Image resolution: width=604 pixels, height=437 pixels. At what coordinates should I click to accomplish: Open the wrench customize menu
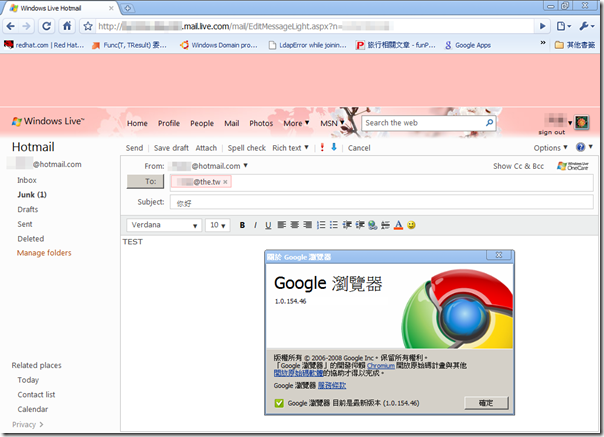click(x=586, y=26)
